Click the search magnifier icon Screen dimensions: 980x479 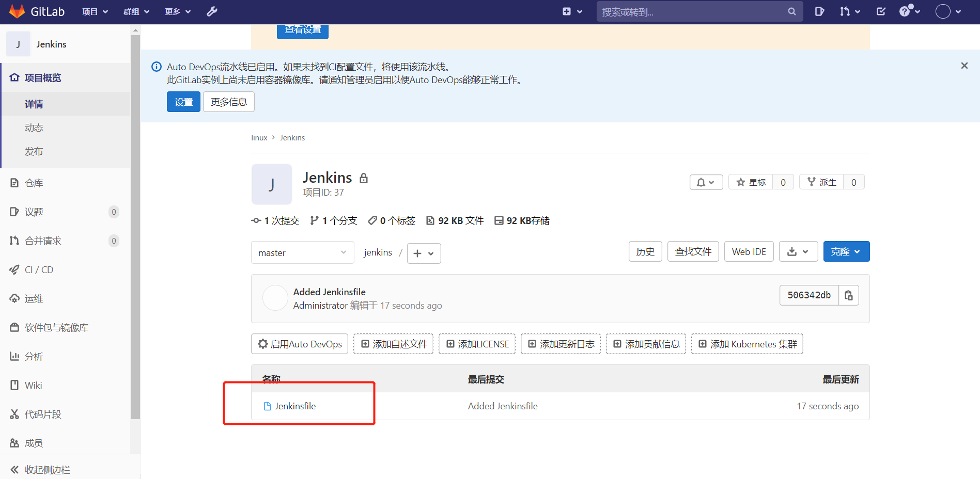[792, 11]
